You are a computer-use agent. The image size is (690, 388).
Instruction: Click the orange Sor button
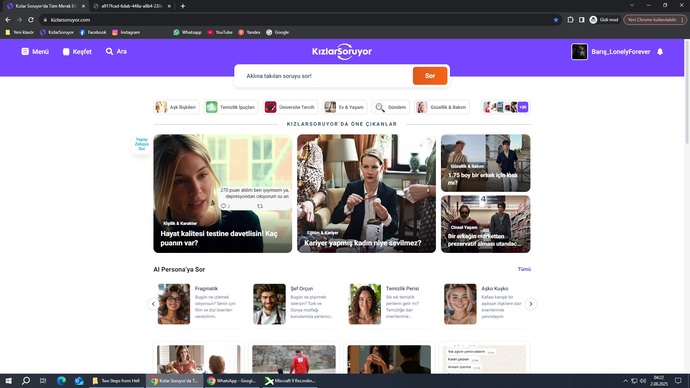(x=430, y=76)
